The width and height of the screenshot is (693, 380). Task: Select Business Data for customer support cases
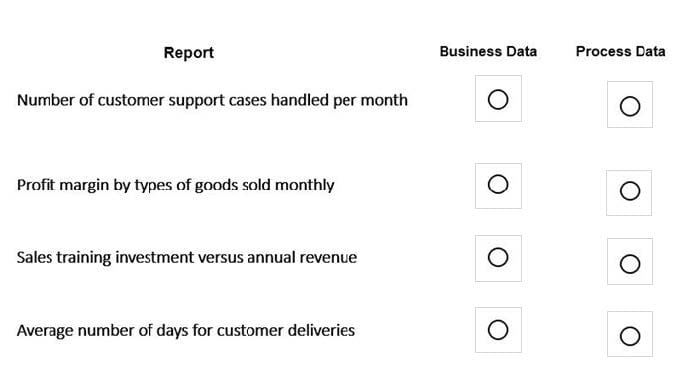click(x=498, y=99)
